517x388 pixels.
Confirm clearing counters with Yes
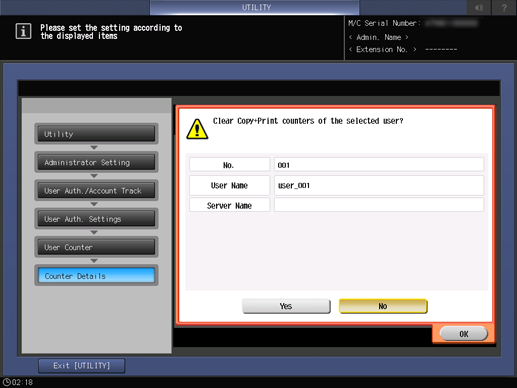tap(286, 306)
